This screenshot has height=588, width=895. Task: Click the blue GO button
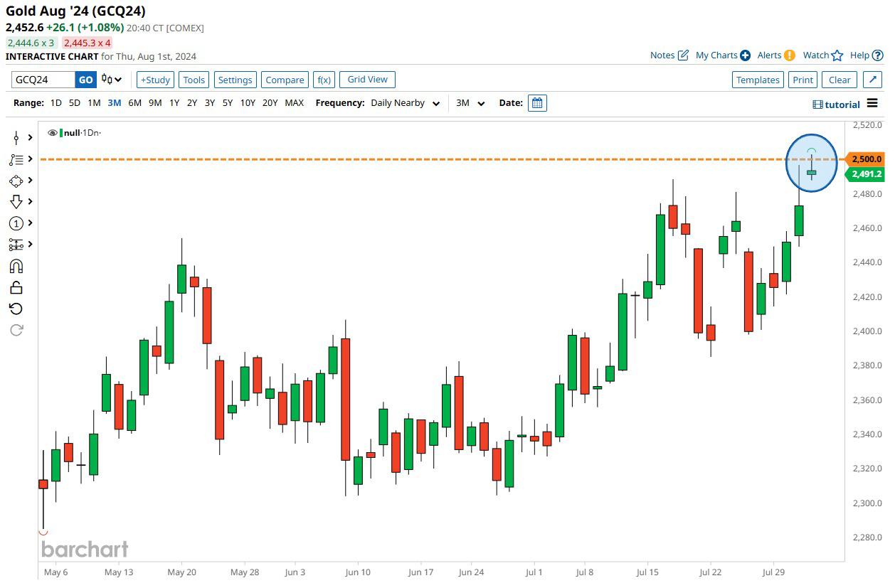(x=85, y=80)
